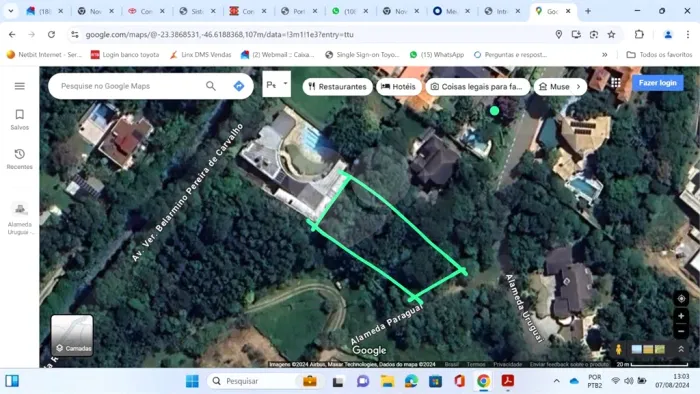Zoom in on the map
This screenshot has height=394, width=700.
click(x=681, y=316)
